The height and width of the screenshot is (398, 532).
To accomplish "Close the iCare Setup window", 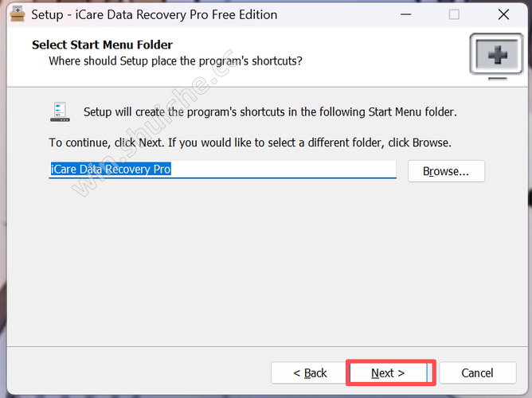I will coord(503,14).
